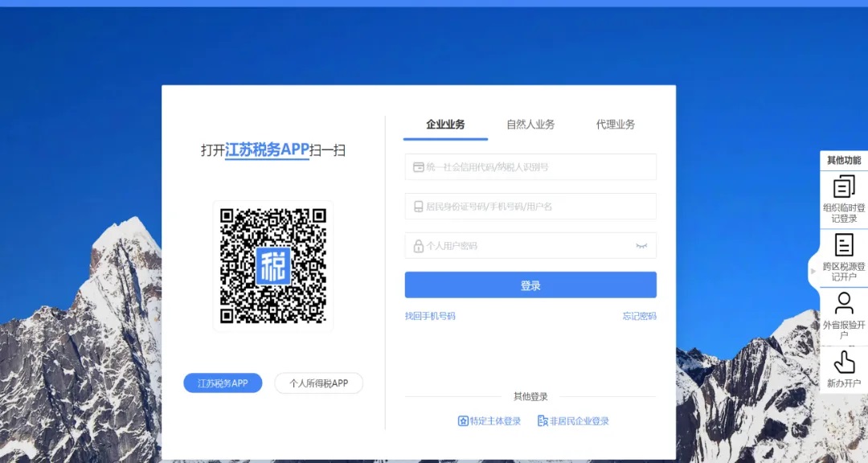Open the 忘记密码 link
The width and height of the screenshot is (868, 463).
[639, 317]
